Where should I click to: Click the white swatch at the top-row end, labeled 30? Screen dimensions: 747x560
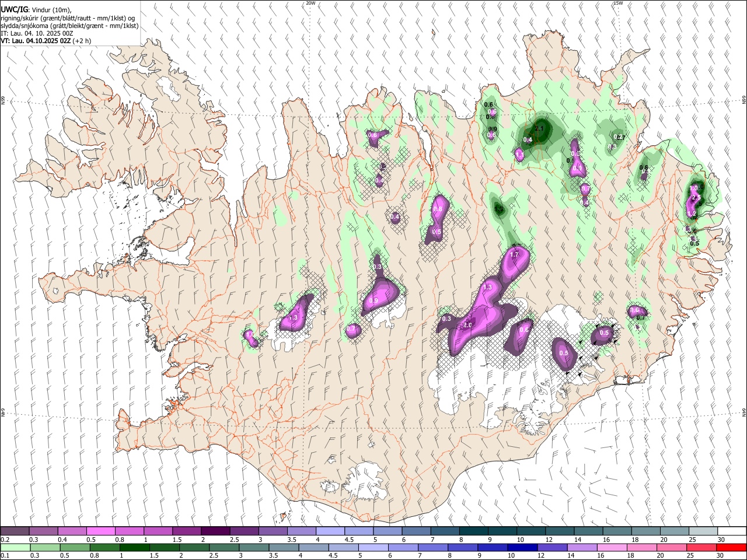[732, 531]
